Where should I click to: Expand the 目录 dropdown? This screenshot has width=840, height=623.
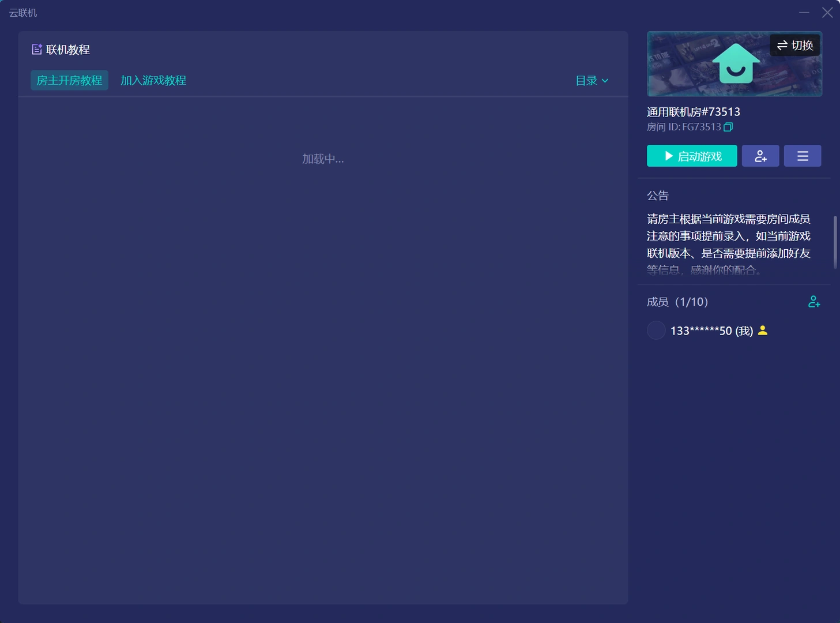pos(592,81)
